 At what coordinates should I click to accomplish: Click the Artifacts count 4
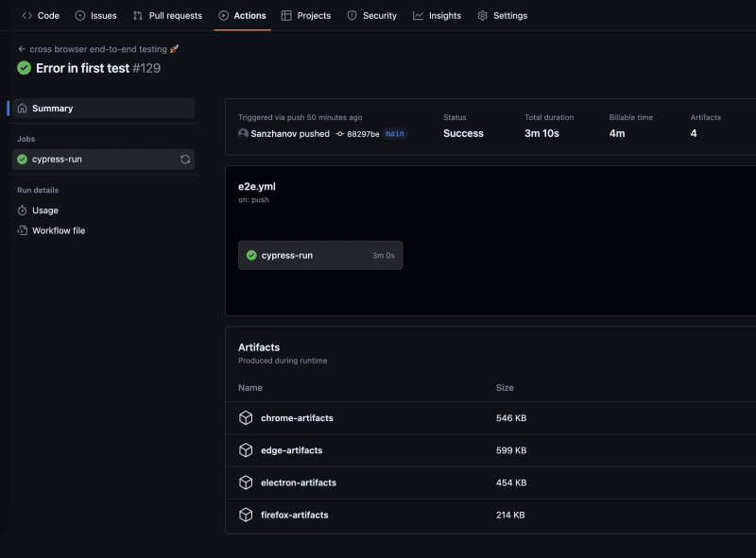click(694, 133)
